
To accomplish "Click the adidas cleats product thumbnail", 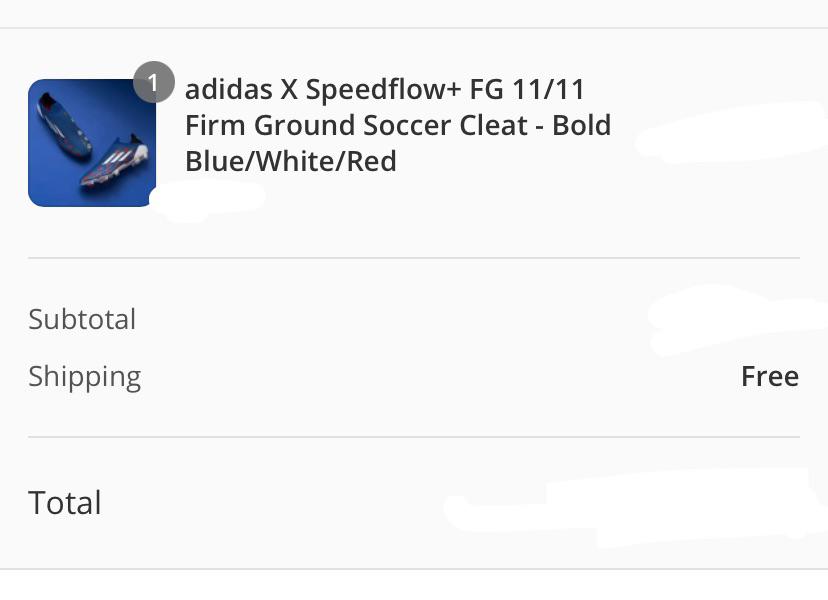I will point(91,143).
